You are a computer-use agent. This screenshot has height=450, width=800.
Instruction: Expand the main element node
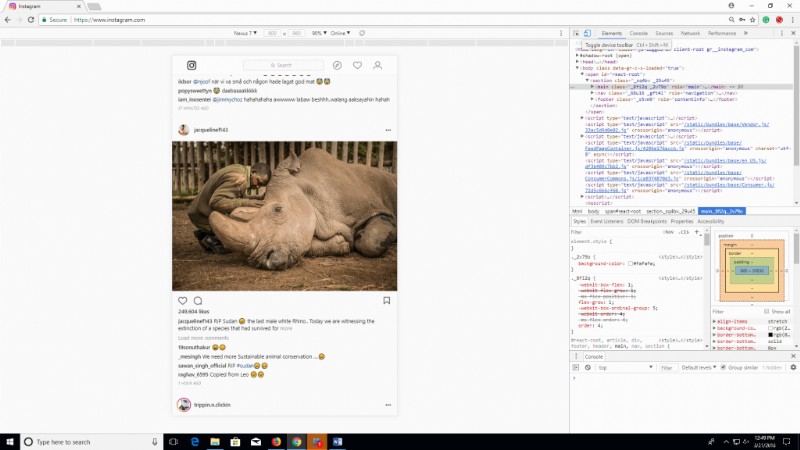point(592,87)
